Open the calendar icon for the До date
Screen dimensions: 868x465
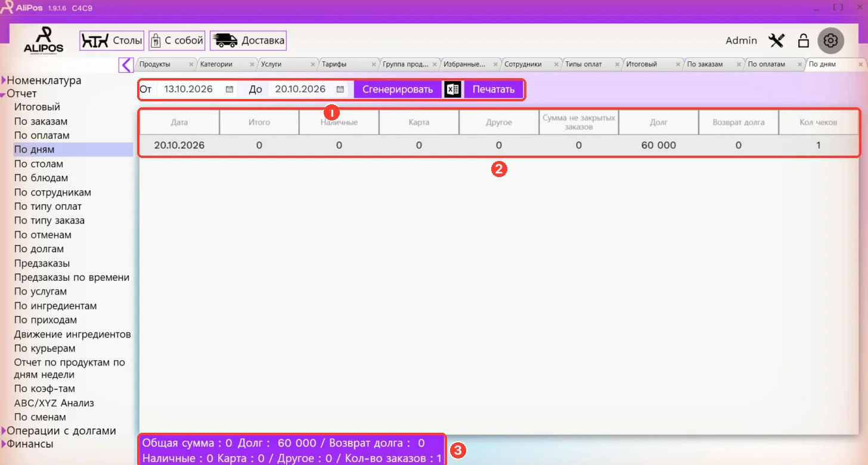pos(340,89)
